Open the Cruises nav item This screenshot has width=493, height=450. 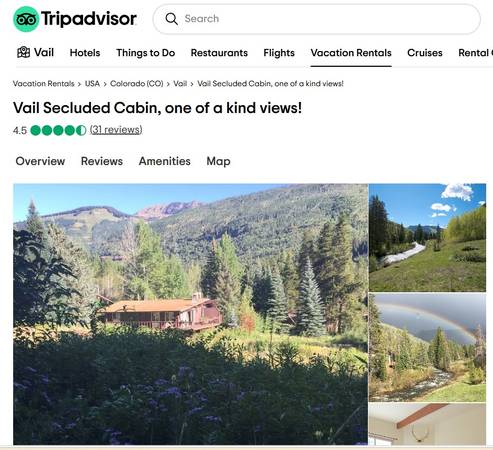pyautogui.click(x=425, y=53)
